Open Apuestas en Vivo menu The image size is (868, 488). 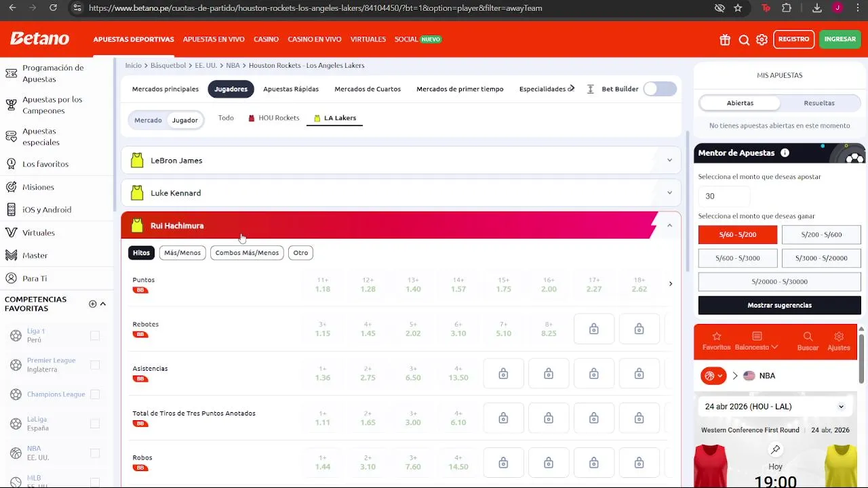coord(214,39)
